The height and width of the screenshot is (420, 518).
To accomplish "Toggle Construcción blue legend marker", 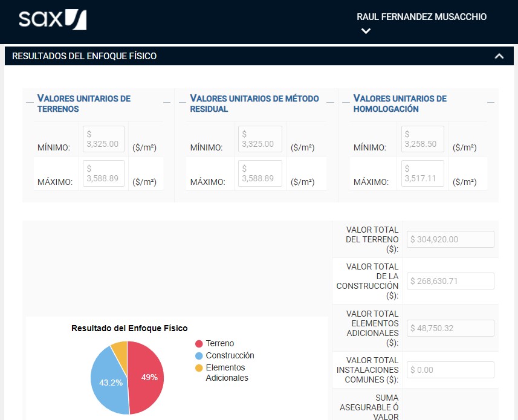I will click(198, 356).
